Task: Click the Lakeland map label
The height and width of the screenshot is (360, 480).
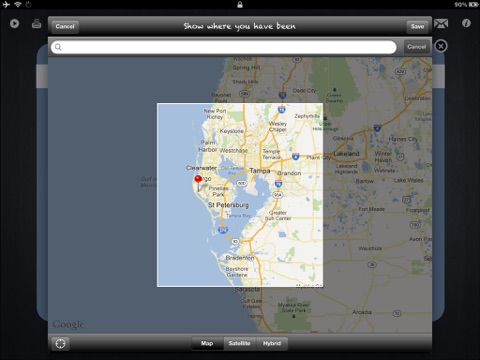Action: pyautogui.click(x=346, y=154)
